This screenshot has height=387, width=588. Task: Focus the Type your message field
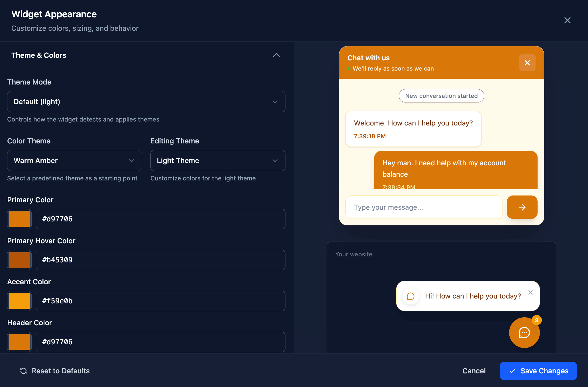click(x=424, y=207)
